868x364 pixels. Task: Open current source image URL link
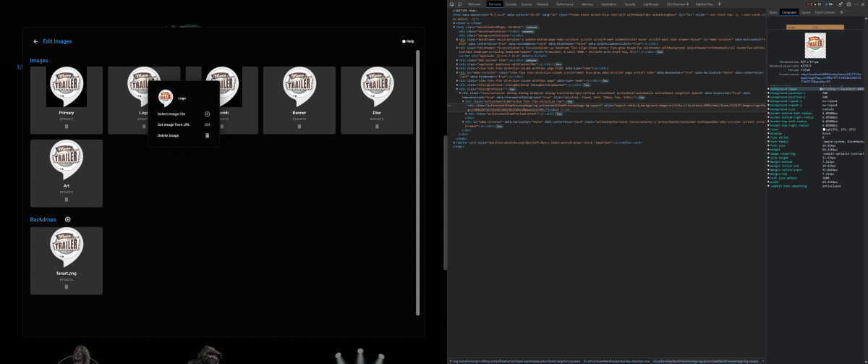(830, 77)
